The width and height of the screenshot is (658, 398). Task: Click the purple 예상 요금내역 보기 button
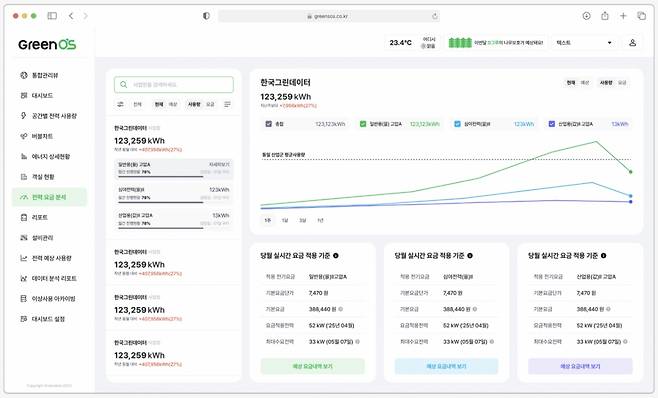click(x=580, y=366)
